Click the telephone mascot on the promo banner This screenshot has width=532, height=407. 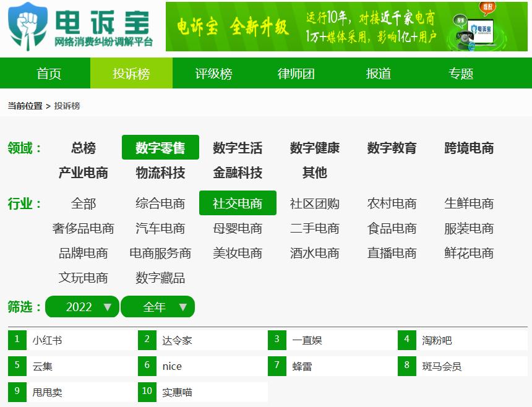464,38
